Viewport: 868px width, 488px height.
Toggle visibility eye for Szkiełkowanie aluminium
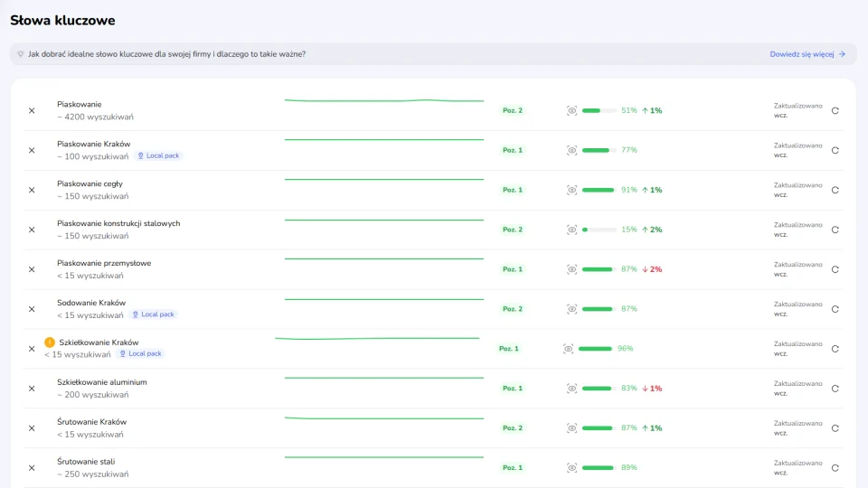(571, 389)
